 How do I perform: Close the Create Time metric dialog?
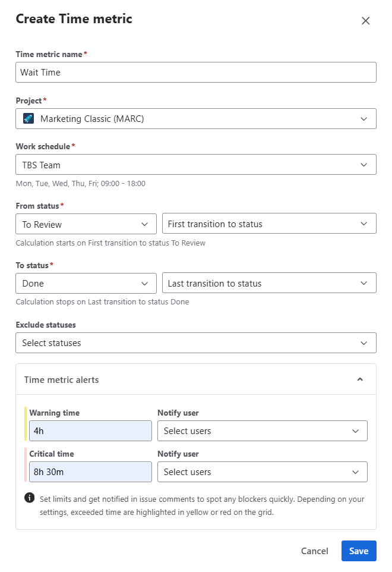point(366,21)
